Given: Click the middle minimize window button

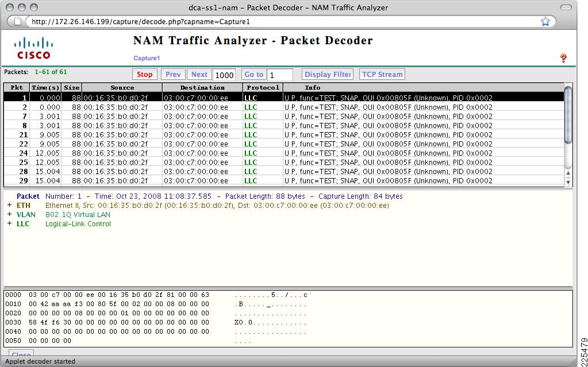Looking at the screenshot, I should pyautogui.click(x=22, y=7).
